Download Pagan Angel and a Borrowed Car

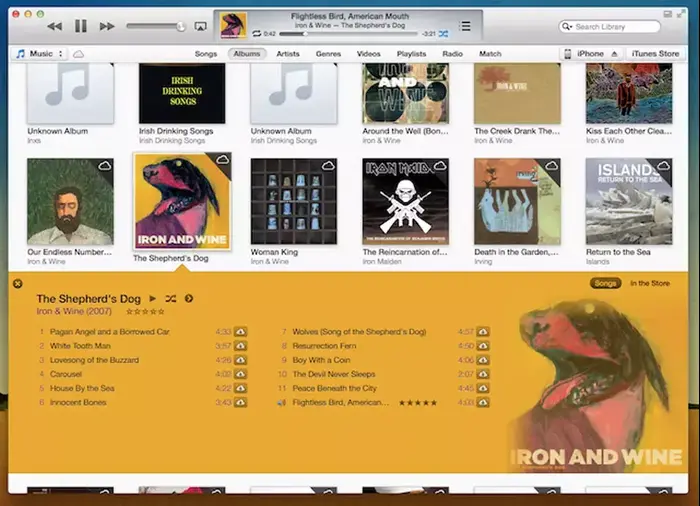[x=241, y=332]
